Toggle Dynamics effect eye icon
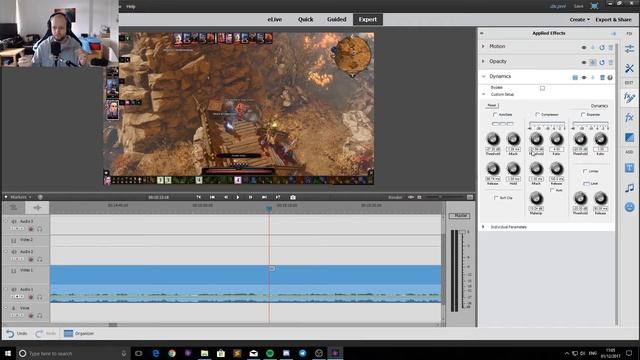 pos(584,77)
